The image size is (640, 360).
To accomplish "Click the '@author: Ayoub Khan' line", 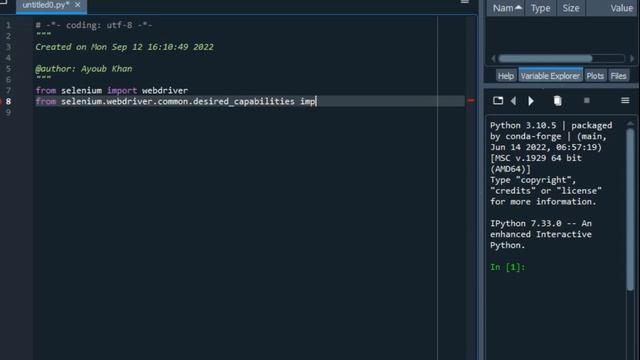I will [x=84, y=69].
